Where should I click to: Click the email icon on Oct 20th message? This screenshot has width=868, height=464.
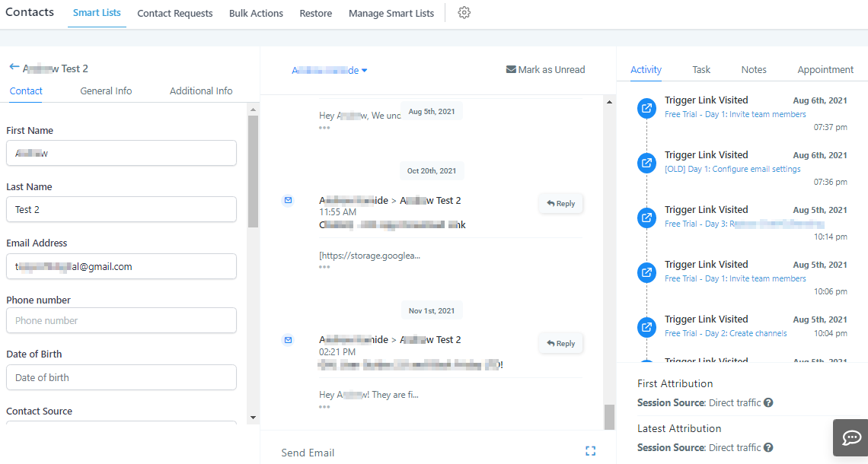(x=288, y=200)
